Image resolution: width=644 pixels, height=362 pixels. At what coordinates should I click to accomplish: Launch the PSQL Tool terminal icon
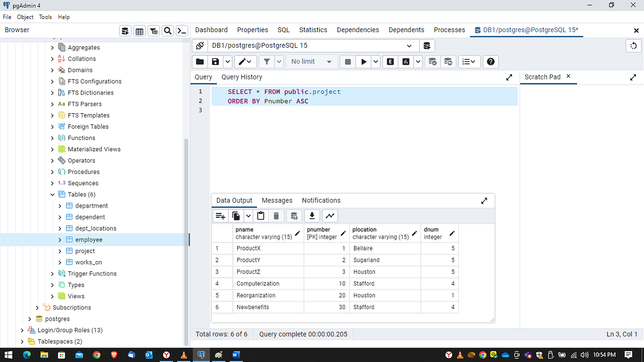(182, 31)
